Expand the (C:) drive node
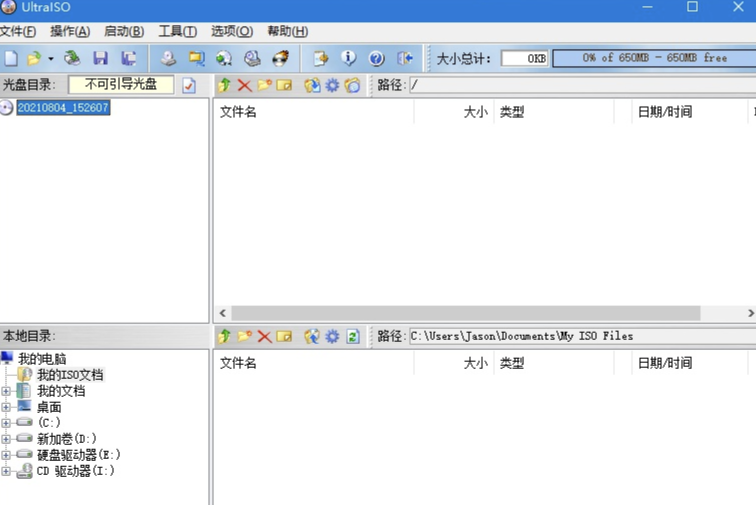This screenshot has height=505, width=756. click(x=6, y=423)
